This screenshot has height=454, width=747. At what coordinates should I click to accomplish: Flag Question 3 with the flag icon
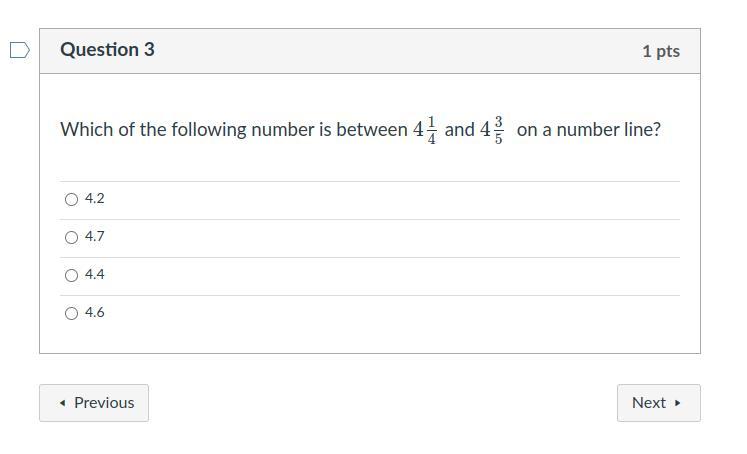pos(19,50)
